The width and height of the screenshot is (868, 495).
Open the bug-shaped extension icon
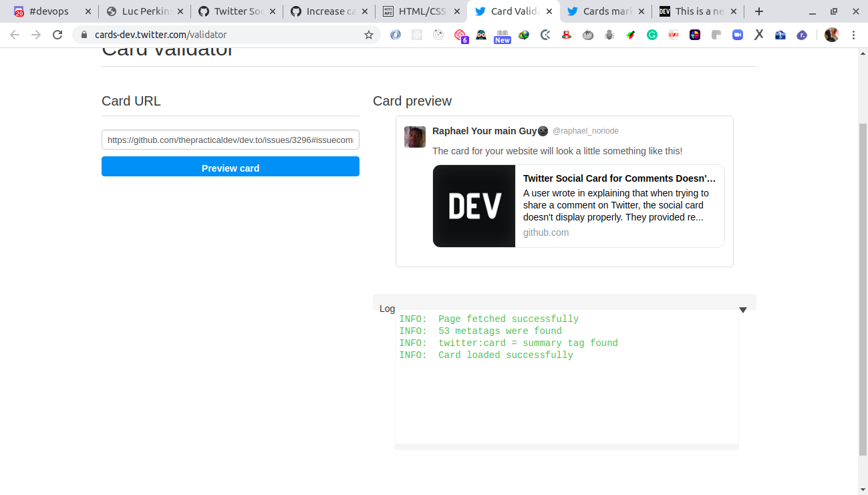pos(609,35)
